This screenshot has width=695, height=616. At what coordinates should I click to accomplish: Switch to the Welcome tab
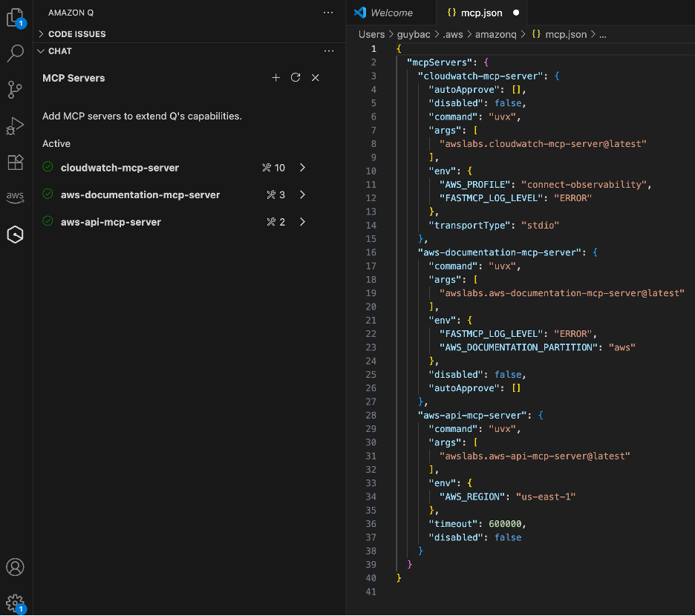391,13
